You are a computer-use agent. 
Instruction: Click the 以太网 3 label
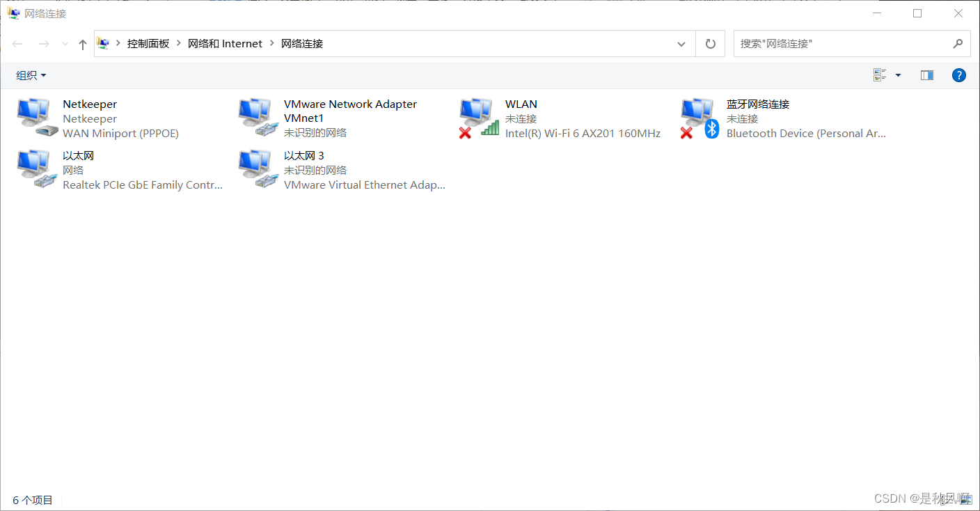[304, 156]
